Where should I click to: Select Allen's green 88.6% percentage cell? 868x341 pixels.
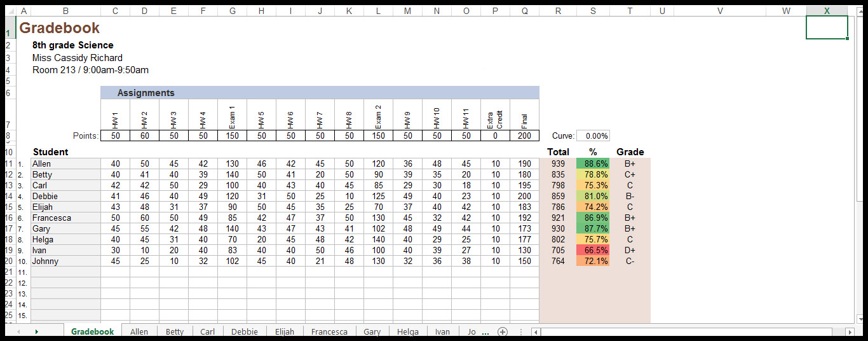click(593, 164)
